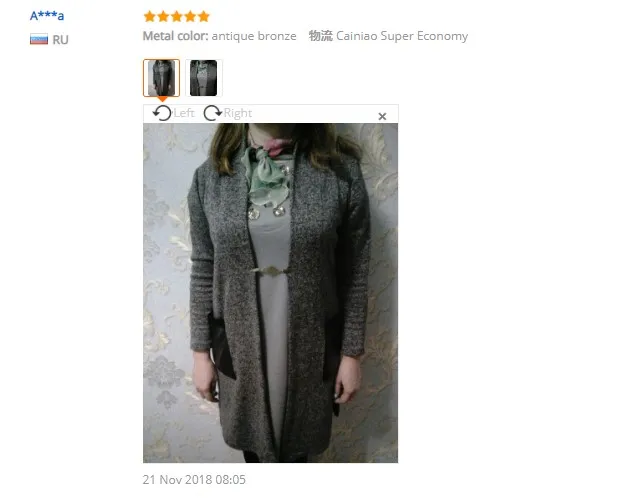Click the review date 21 Nov 2018

(x=194, y=480)
